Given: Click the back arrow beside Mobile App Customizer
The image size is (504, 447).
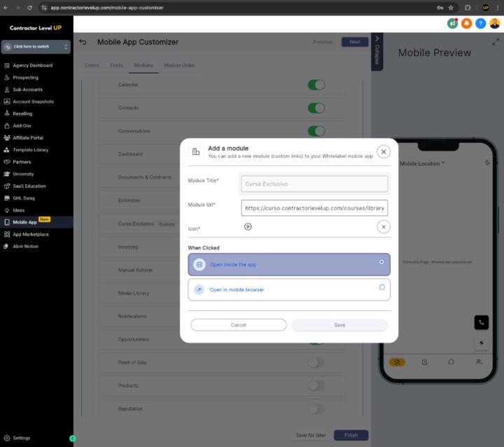Looking at the screenshot, I should click(x=83, y=42).
